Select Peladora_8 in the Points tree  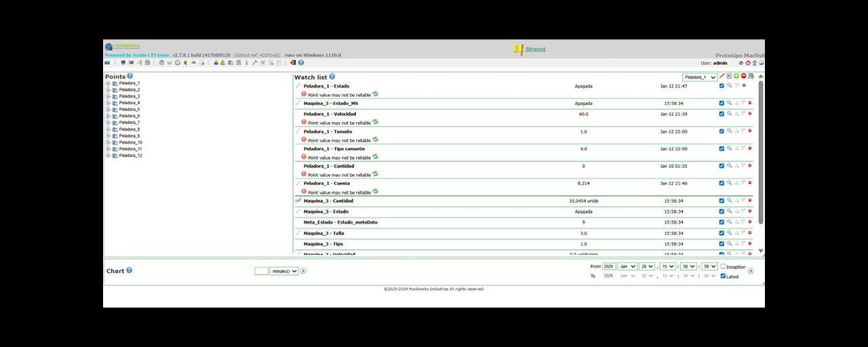coord(129,129)
